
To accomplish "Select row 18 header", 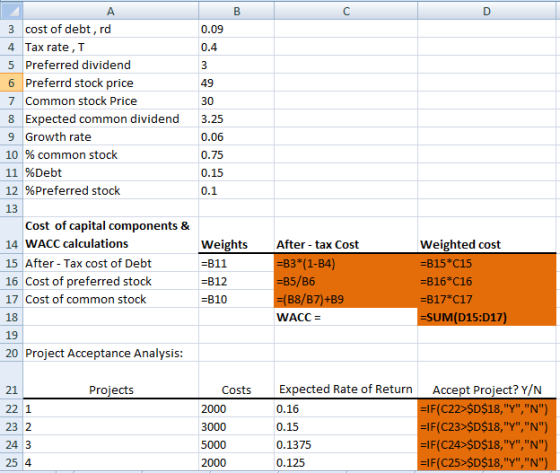I will [11, 317].
